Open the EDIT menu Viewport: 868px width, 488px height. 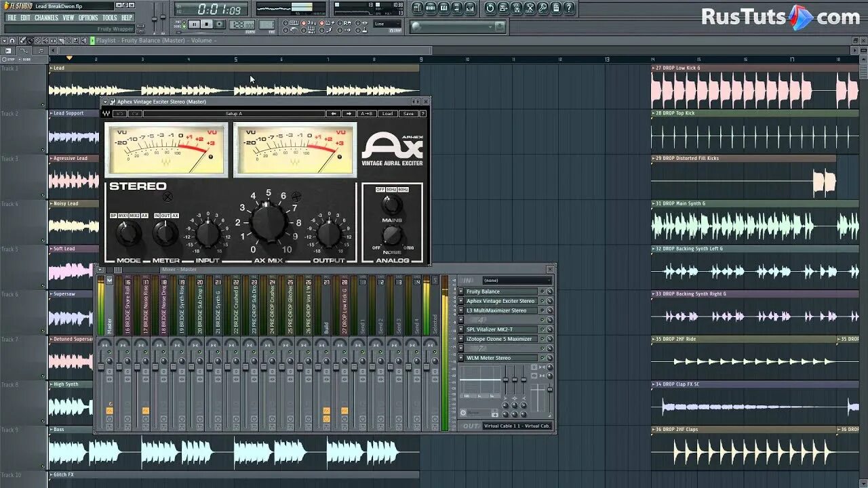[x=26, y=18]
